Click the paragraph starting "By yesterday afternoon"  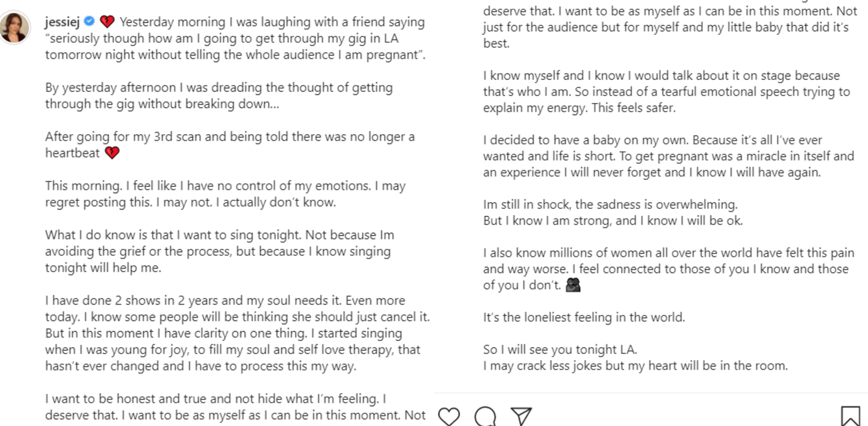coord(219,96)
